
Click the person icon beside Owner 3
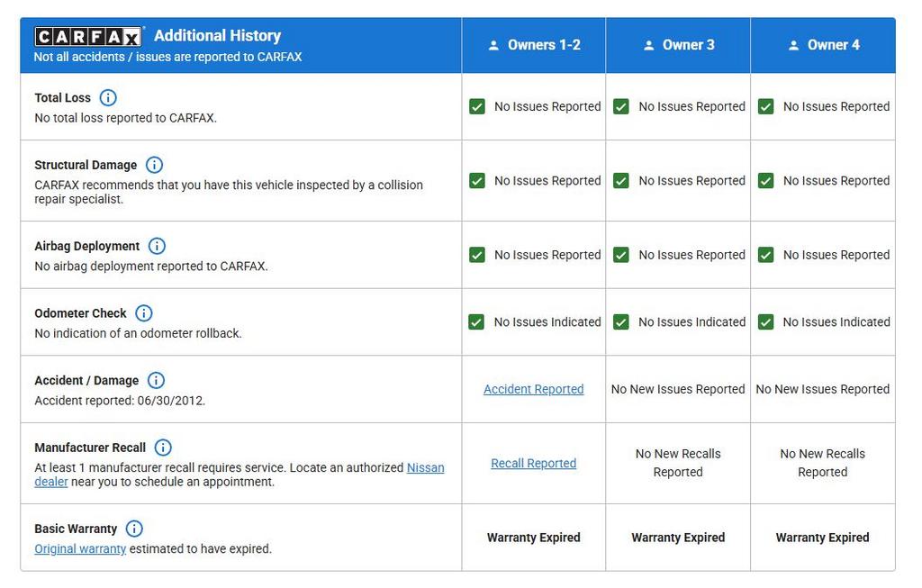pos(648,45)
